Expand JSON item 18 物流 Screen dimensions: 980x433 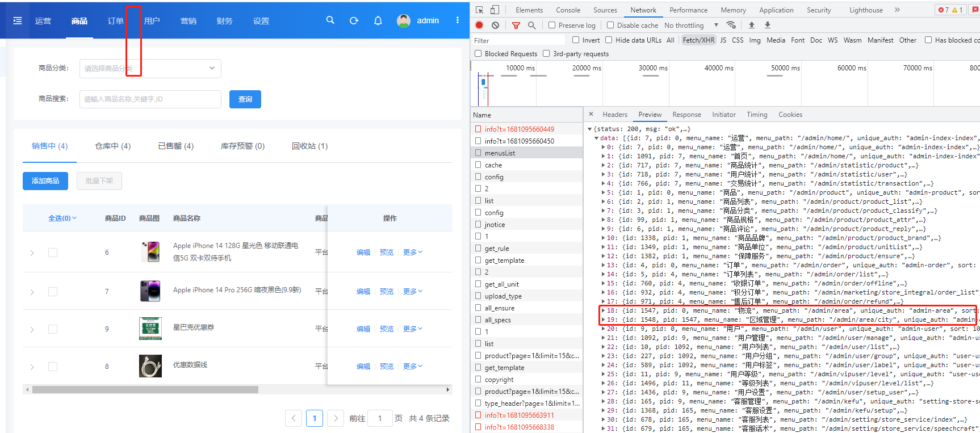coord(603,310)
